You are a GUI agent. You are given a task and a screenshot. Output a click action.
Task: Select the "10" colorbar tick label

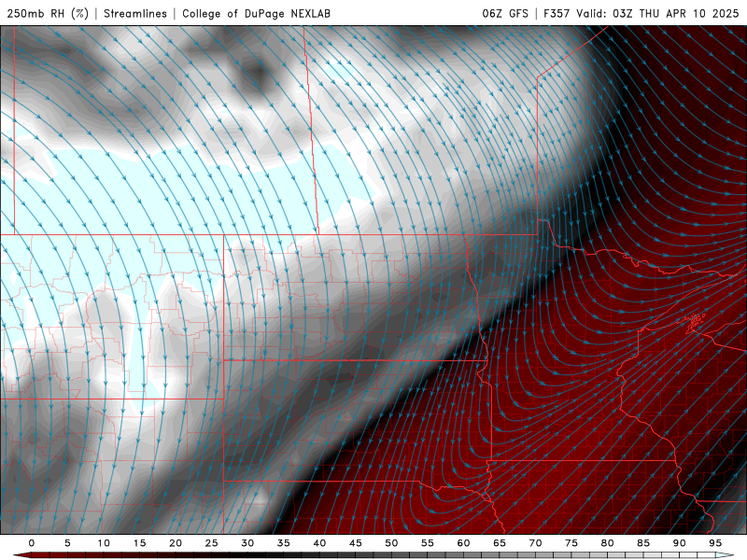[x=104, y=543]
